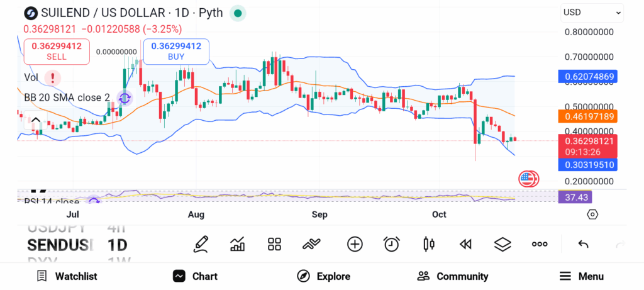Click the rewind bar replay icon
Viewport: 644px width, 290px height.
click(465, 244)
